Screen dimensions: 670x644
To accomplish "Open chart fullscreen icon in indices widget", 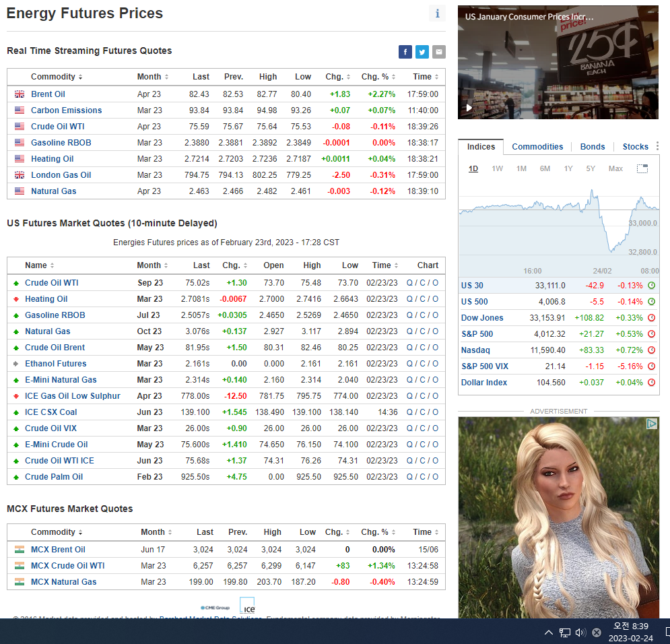I will (642, 168).
